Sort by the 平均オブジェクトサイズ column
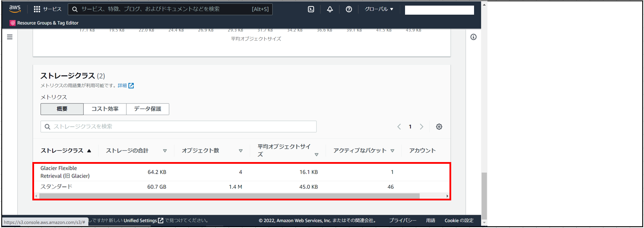 [x=288, y=151]
